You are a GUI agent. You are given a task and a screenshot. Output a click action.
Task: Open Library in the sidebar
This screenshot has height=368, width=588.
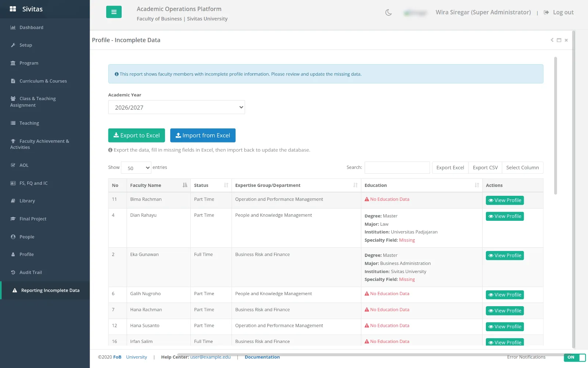pyautogui.click(x=45, y=201)
